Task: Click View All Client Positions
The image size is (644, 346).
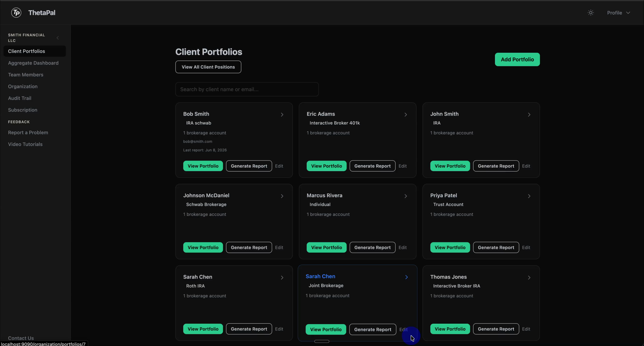Action: click(x=208, y=67)
